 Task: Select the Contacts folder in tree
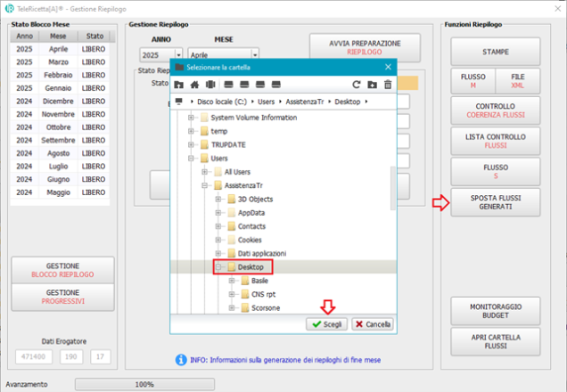[x=252, y=227]
